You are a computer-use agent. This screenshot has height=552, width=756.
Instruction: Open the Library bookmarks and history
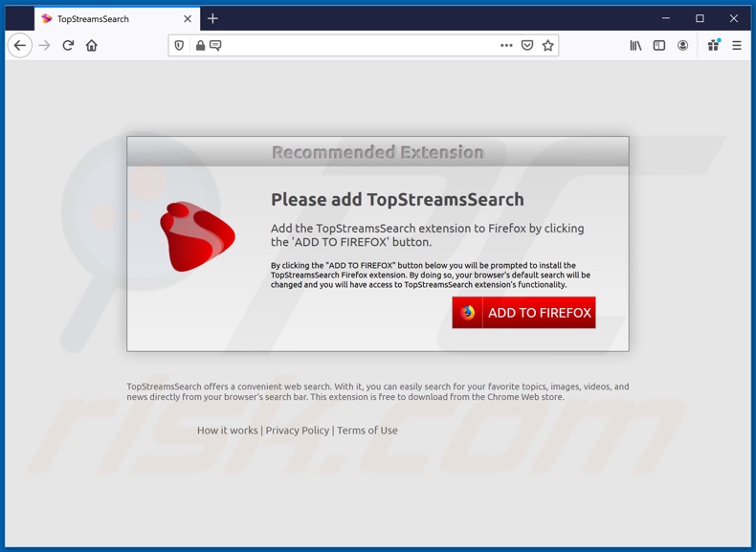pos(635,45)
